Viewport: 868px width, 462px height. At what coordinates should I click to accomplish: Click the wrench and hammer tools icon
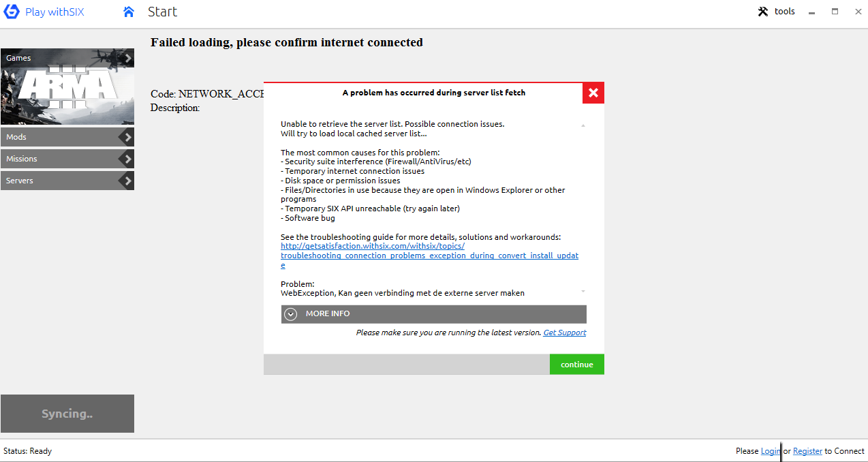(x=763, y=12)
